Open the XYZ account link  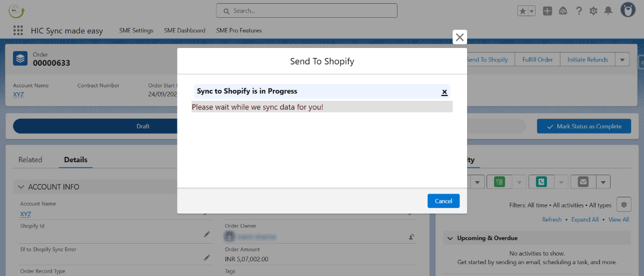[x=18, y=94]
